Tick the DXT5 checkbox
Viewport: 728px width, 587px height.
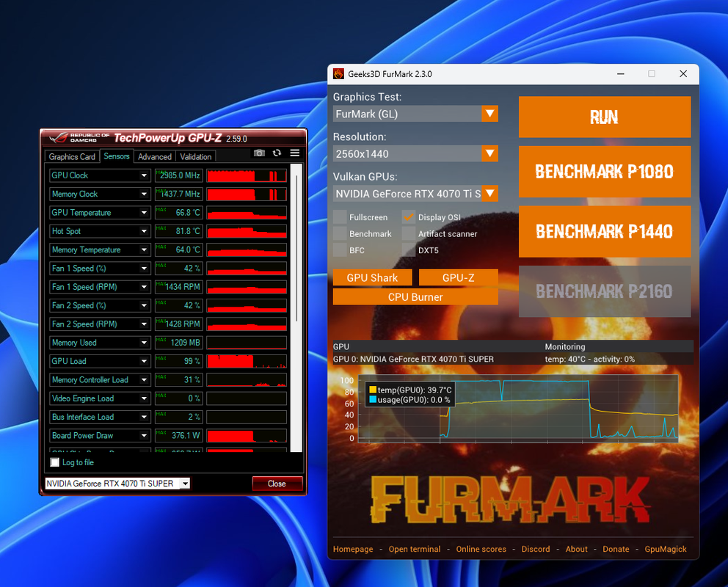pos(409,250)
